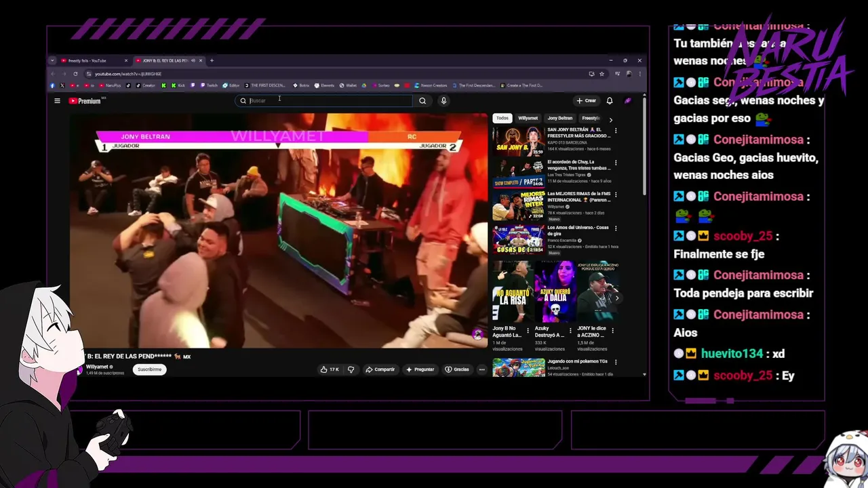Open options for Jony B No Aguantó short
Viewport: 868px width, 488px height.
[x=529, y=331]
